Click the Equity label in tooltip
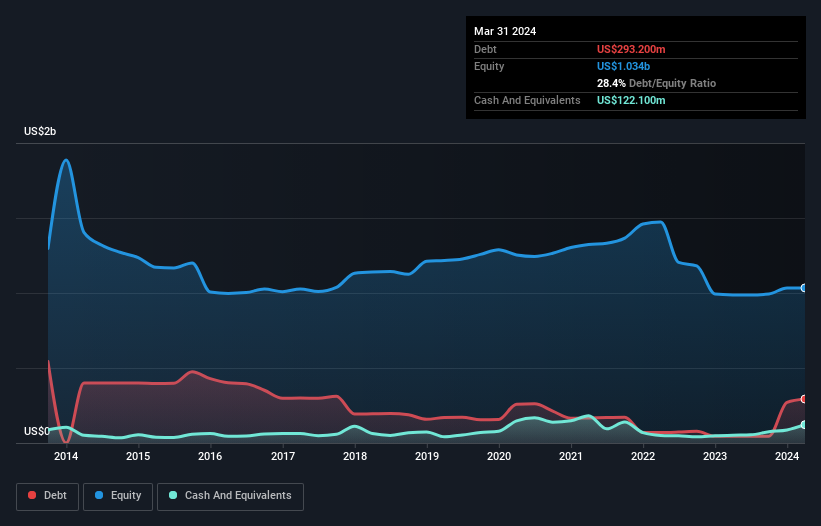The image size is (821, 526). (x=489, y=66)
